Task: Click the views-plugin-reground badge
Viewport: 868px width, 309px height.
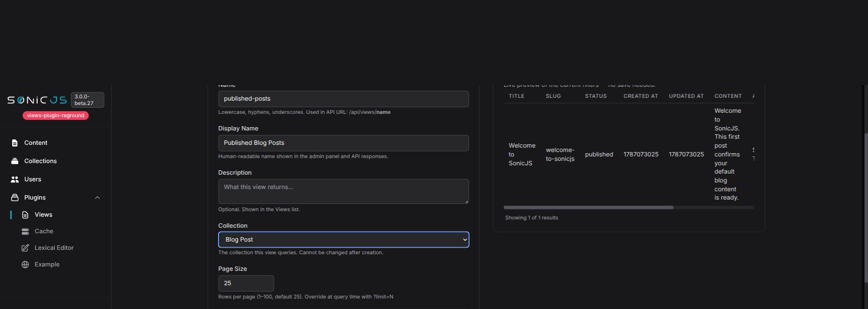Action: pyautogui.click(x=55, y=116)
